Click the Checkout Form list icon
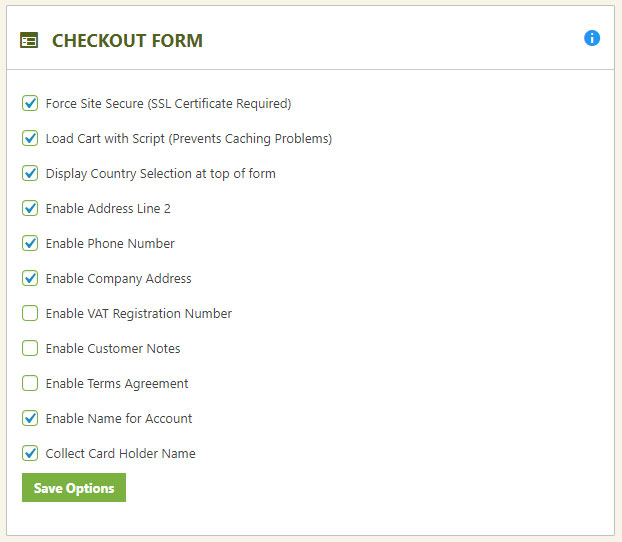Screen dimensions: 622x542 pyautogui.click(x=29, y=40)
